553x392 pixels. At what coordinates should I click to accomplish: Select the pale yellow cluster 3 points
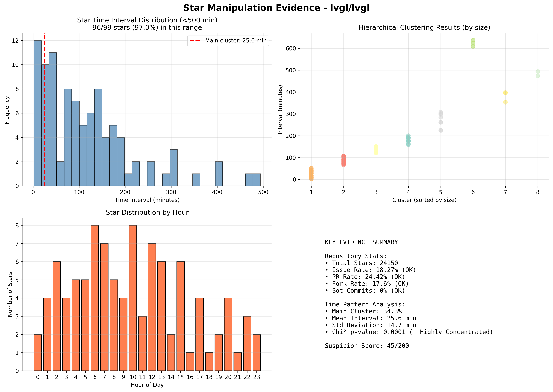[376, 150]
